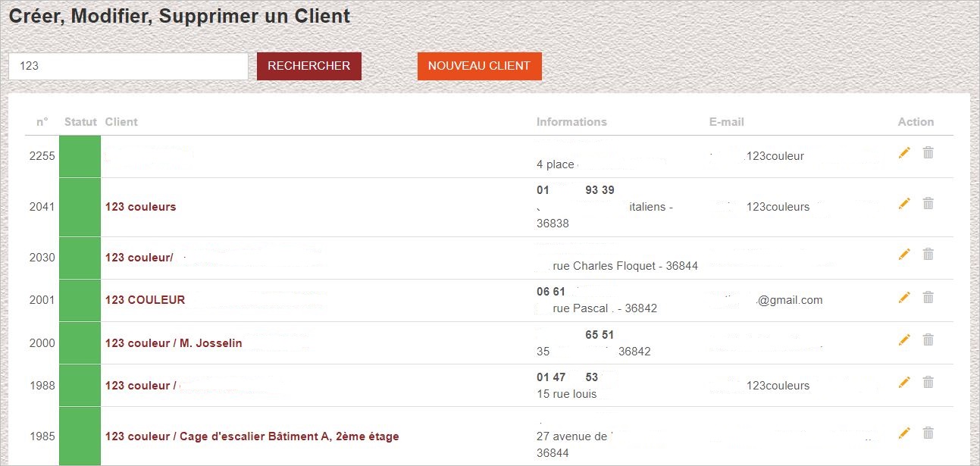Focus the search field containing 123

pos(128,66)
